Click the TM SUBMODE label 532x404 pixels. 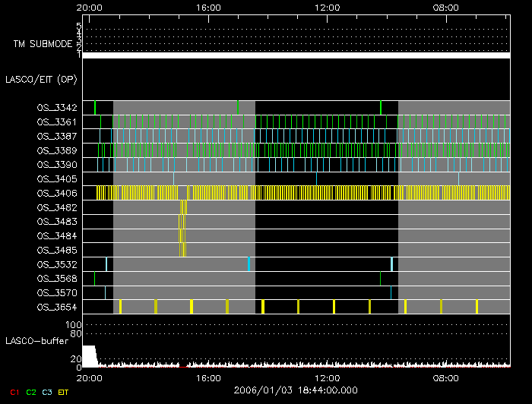[x=43, y=44]
